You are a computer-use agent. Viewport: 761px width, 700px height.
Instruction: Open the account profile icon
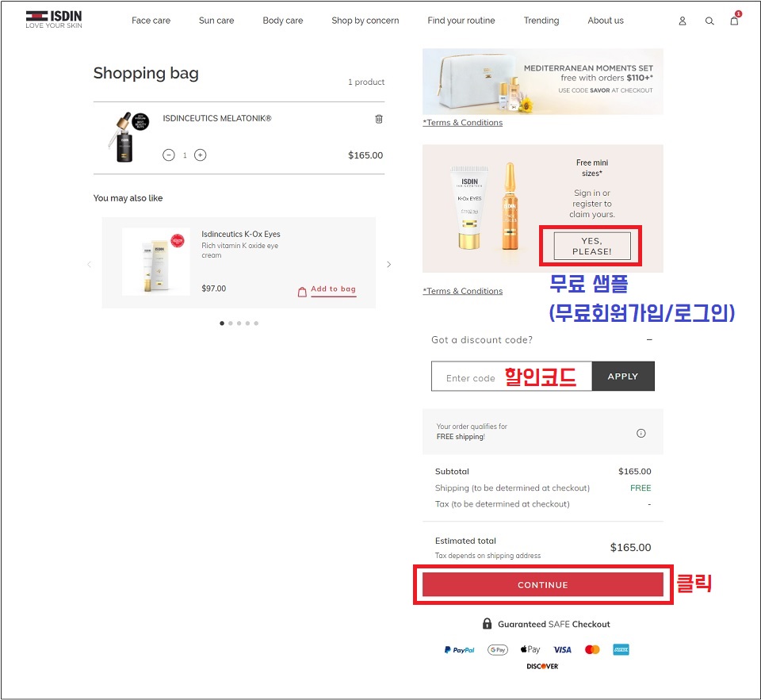(x=683, y=21)
